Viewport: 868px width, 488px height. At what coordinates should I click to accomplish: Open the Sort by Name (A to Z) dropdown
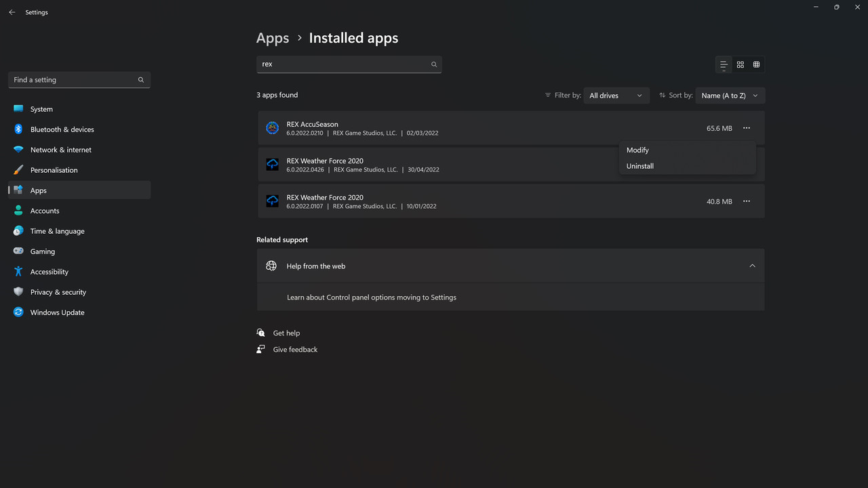tap(730, 96)
